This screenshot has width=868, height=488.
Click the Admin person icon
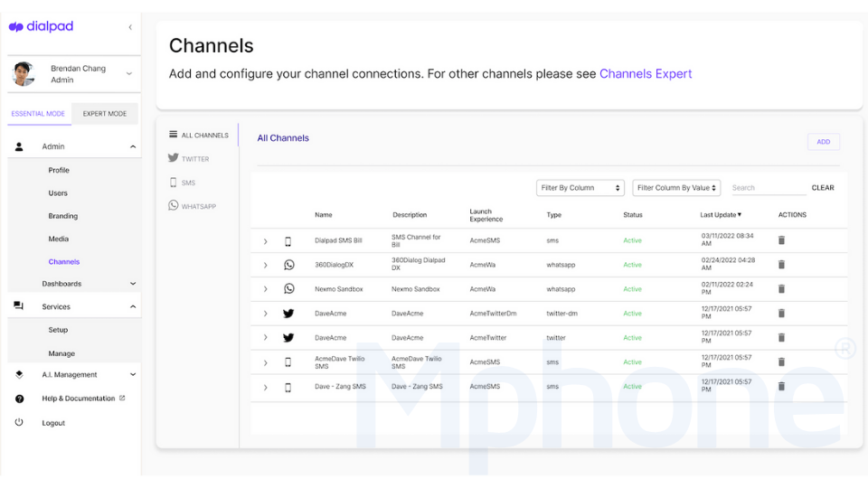[x=19, y=146]
